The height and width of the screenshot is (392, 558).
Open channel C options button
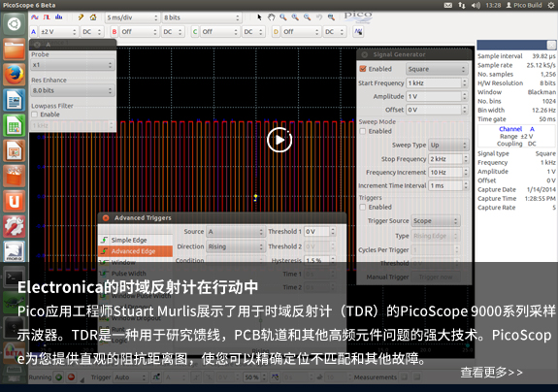(x=195, y=32)
